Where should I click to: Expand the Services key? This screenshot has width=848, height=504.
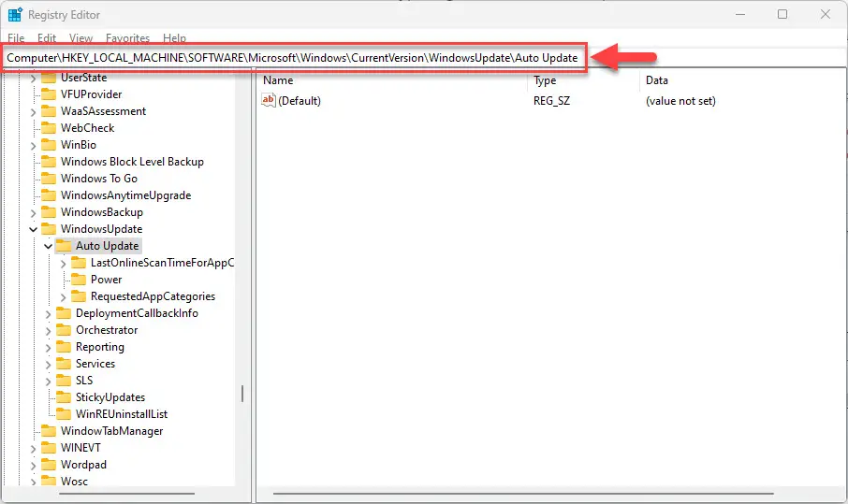pos(48,365)
